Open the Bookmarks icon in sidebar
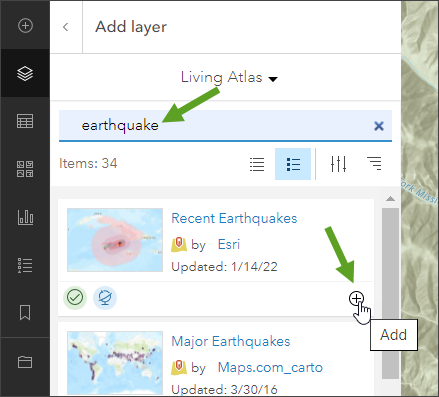 click(x=25, y=313)
